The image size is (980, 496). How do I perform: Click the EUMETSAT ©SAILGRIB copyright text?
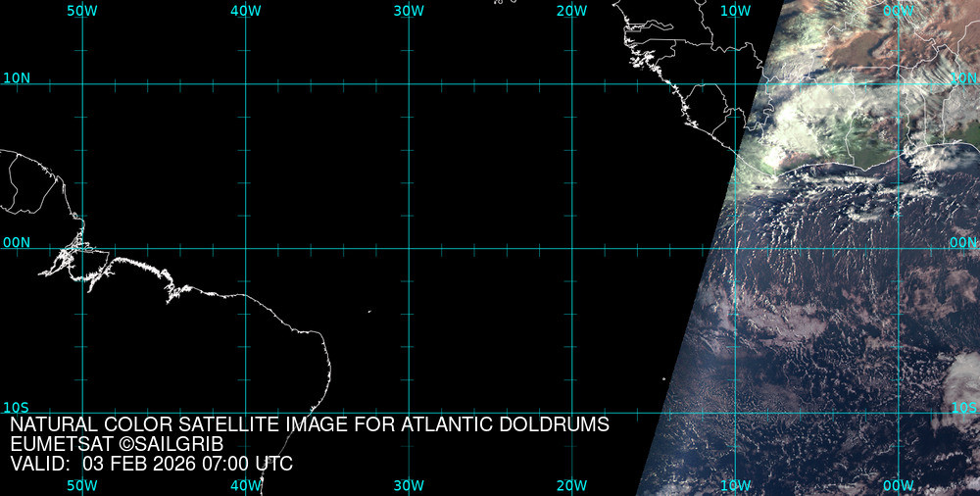(118, 445)
